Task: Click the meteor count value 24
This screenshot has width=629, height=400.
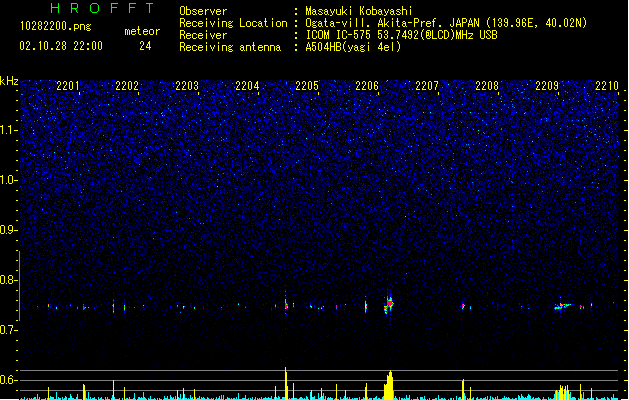Action: (145, 46)
